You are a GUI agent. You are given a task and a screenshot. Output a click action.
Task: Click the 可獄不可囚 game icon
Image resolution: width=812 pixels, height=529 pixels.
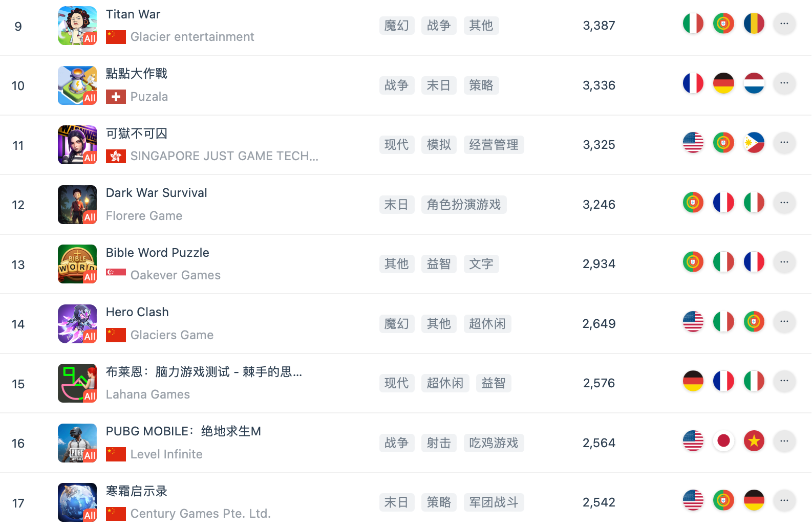pyautogui.click(x=77, y=145)
